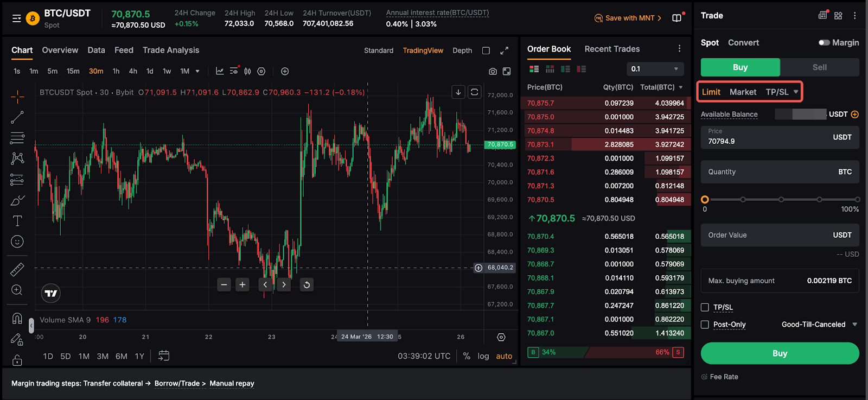Open the Trade Analysis tab
The height and width of the screenshot is (400, 868).
click(171, 50)
